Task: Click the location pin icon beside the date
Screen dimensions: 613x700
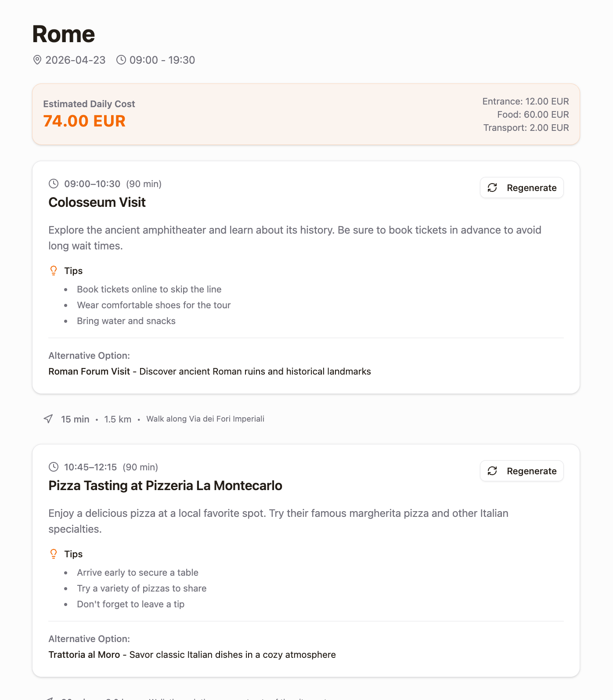Action: click(x=37, y=60)
